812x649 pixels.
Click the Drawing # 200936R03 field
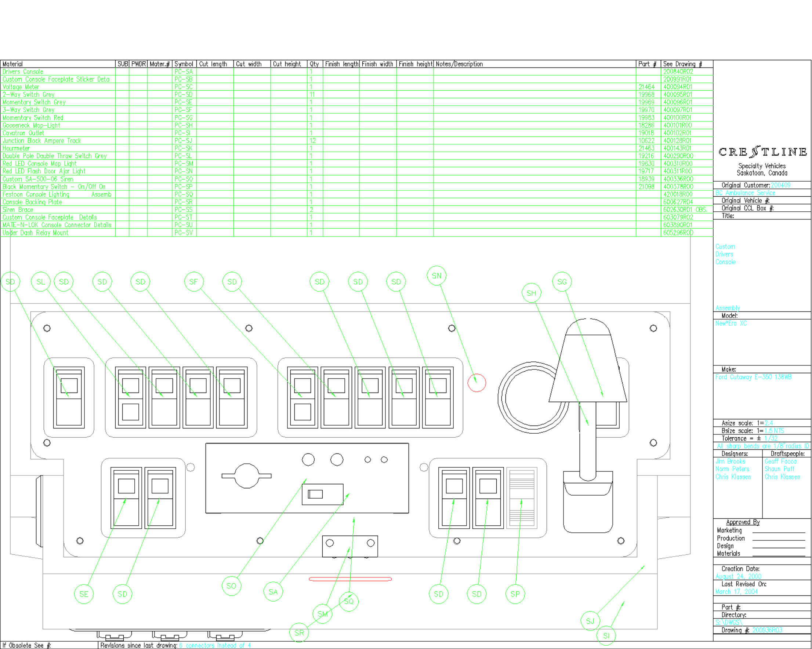pos(767,630)
